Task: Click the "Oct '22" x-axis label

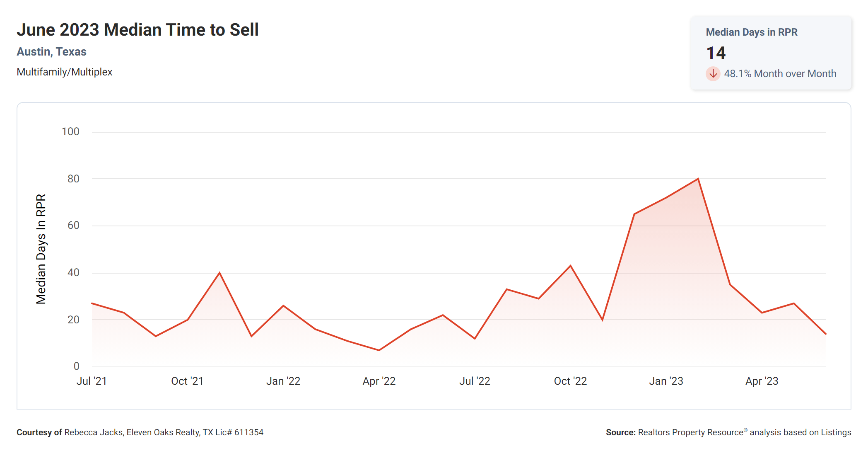Action: point(570,381)
